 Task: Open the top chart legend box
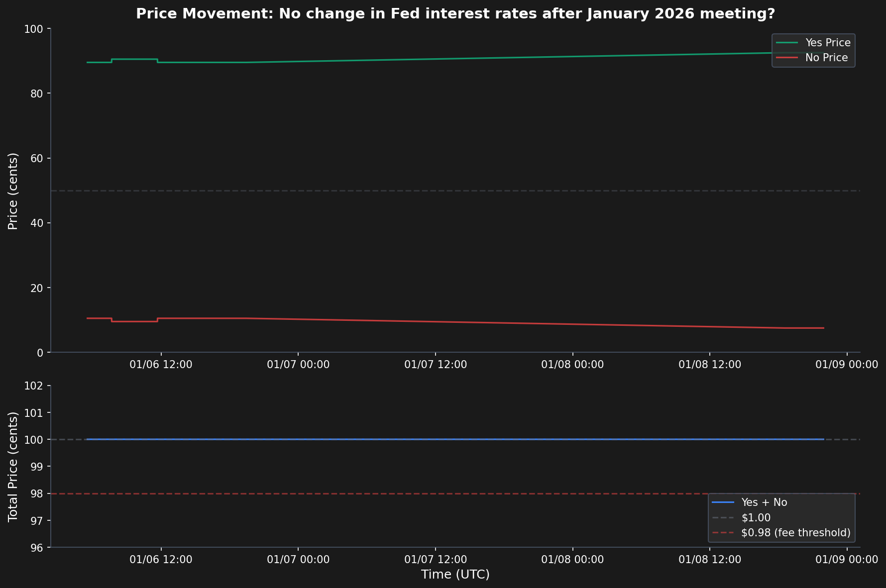(813, 50)
